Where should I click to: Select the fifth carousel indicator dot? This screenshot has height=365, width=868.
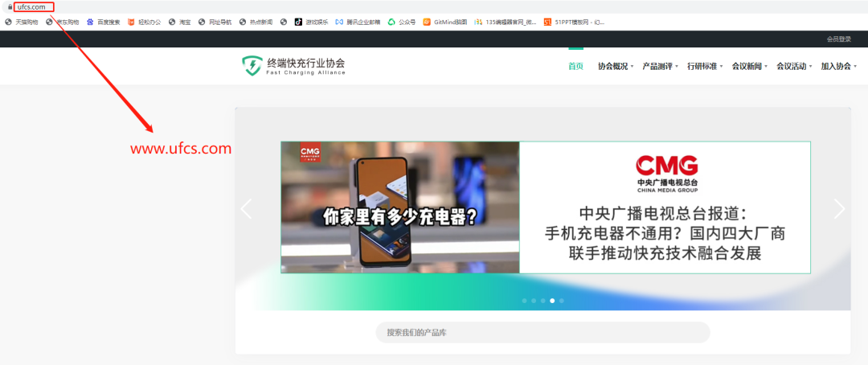pos(562,301)
